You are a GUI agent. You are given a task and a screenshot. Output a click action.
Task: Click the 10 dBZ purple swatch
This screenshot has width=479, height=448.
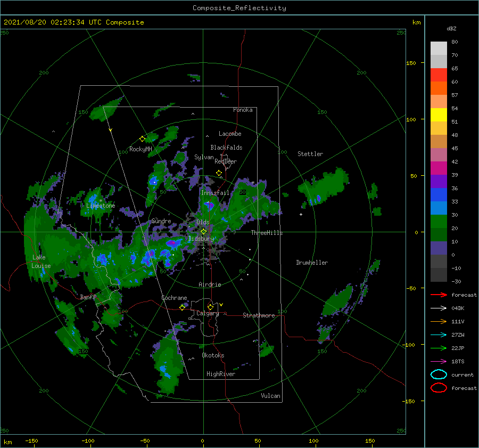tap(439, 248)
